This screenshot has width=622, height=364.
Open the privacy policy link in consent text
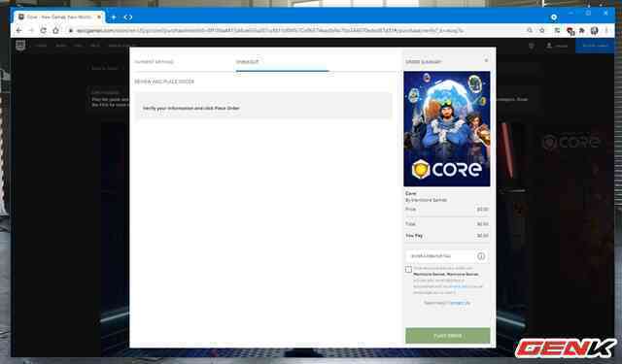point(460,286)
